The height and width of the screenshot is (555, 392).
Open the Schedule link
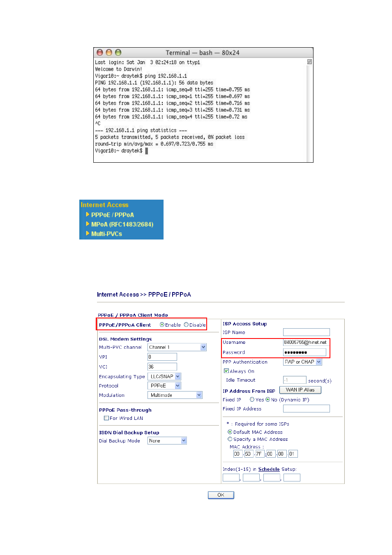269,469
